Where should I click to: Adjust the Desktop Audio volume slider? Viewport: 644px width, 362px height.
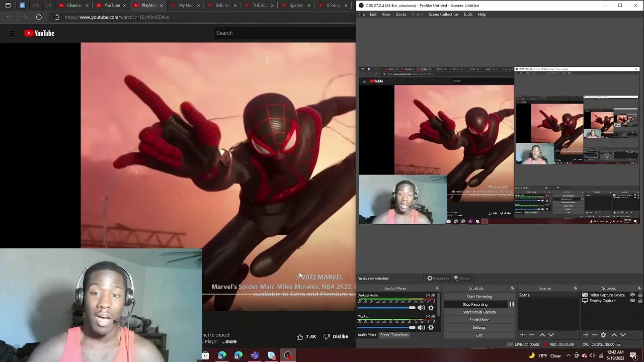click(387, 308)
